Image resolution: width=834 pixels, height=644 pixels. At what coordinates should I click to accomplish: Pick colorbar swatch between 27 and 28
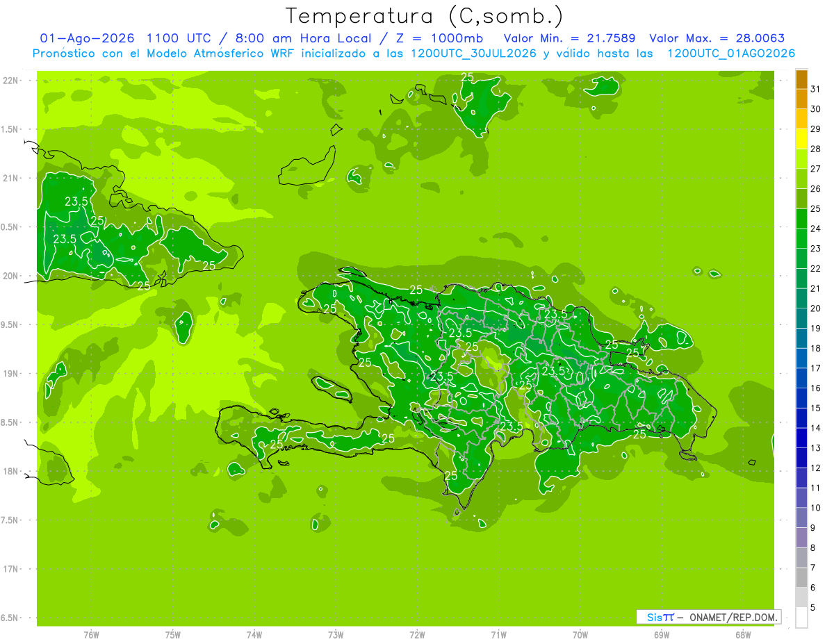pos(802,159)
